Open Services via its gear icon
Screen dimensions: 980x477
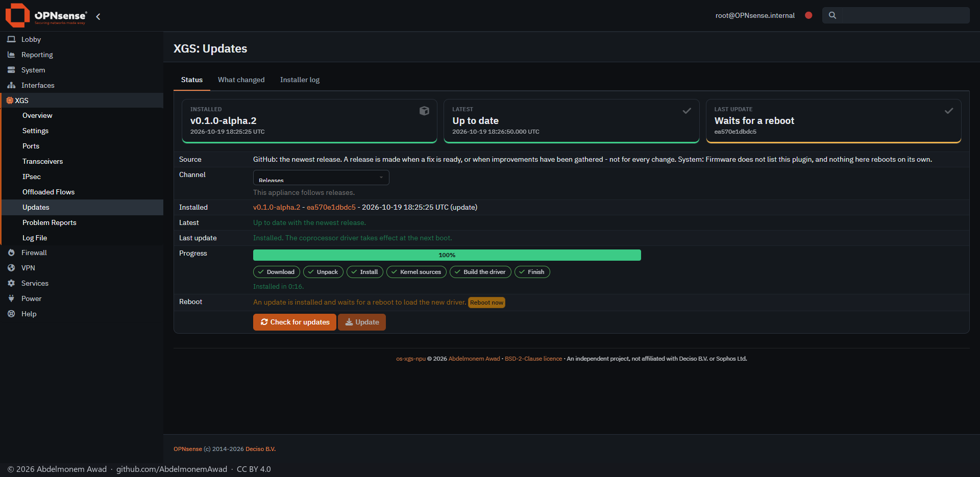11,283
